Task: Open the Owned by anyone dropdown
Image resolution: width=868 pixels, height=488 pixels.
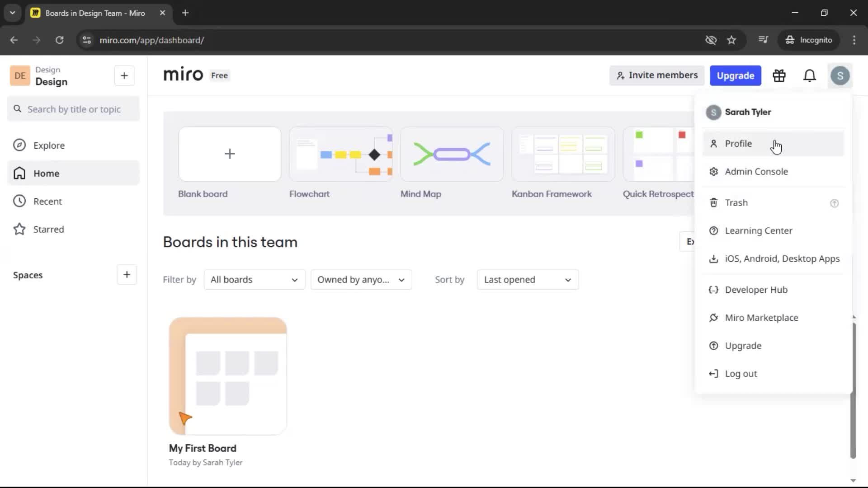Action: coord(361,280)
